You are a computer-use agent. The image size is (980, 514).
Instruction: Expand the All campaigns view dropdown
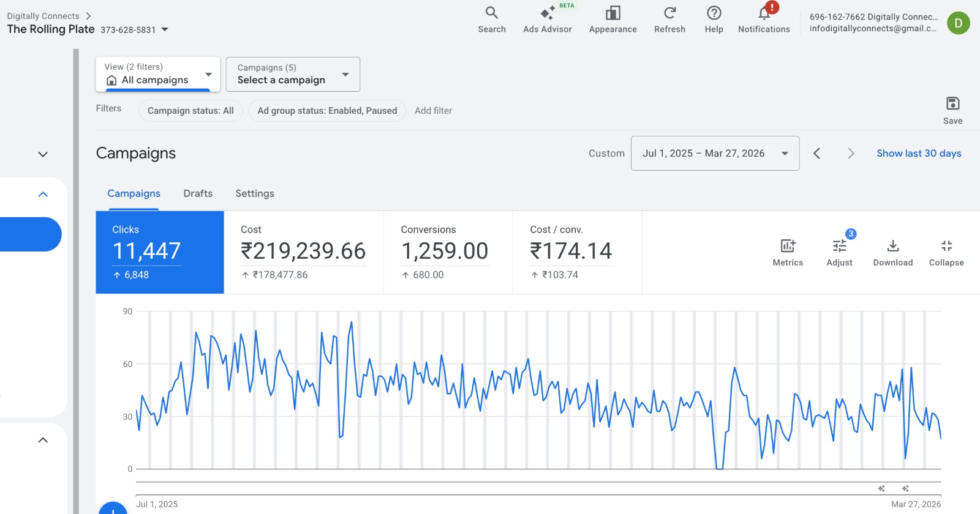157,74
